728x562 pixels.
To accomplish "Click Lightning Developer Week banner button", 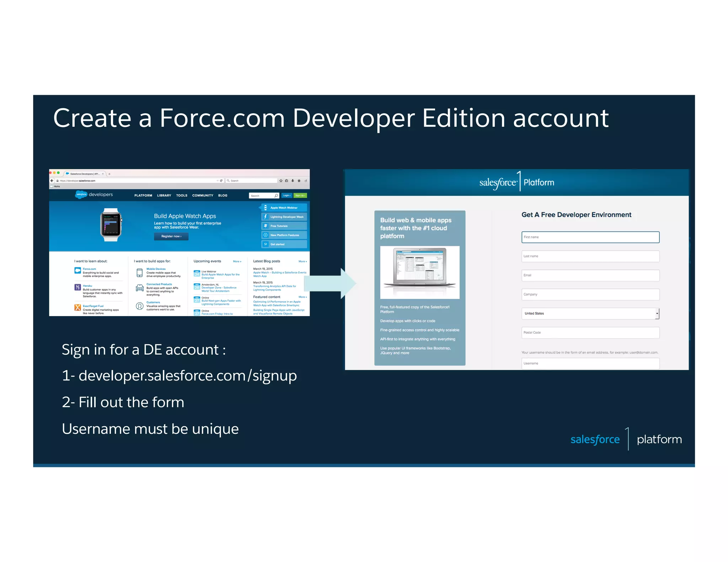I will point(284,217).
